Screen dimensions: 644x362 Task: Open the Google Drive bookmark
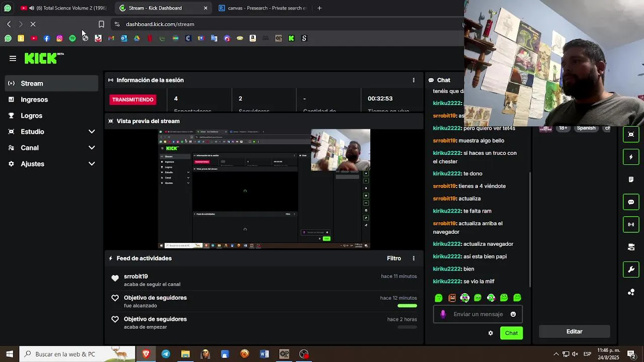tap(137, 38)
